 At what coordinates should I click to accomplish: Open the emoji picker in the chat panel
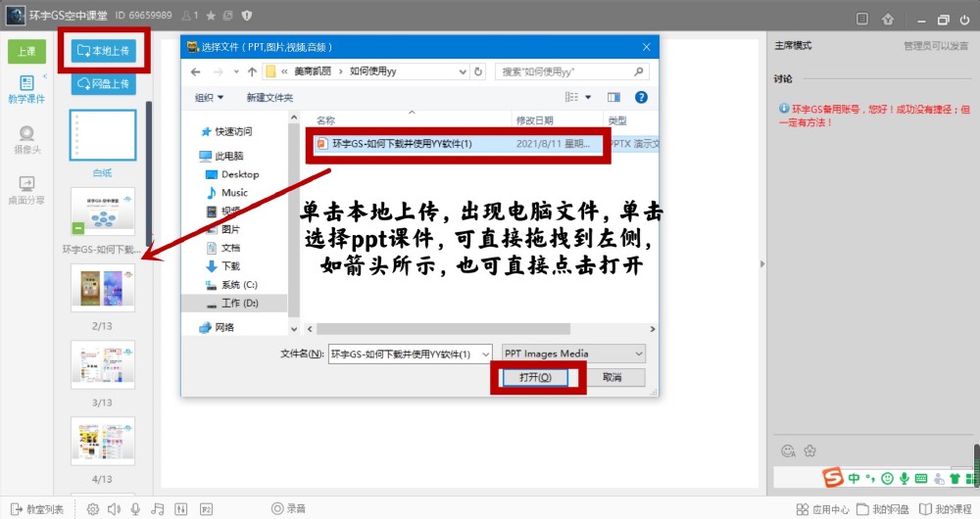[788, 450]
